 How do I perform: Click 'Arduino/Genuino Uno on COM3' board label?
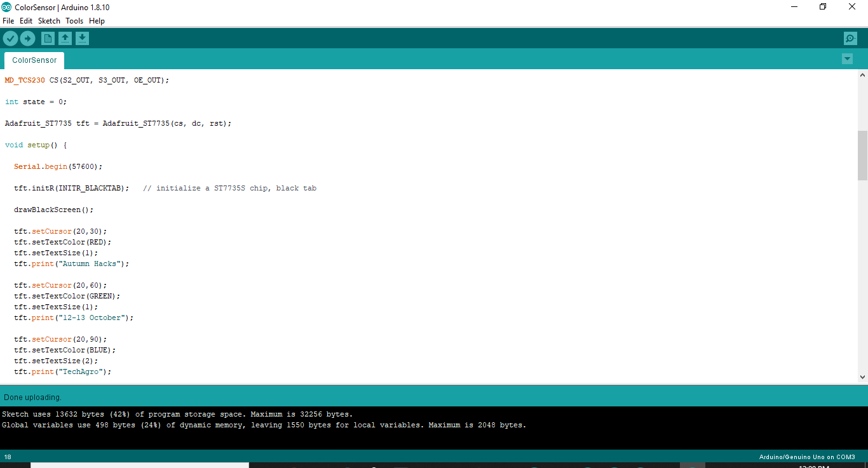(x=807, y=457)
